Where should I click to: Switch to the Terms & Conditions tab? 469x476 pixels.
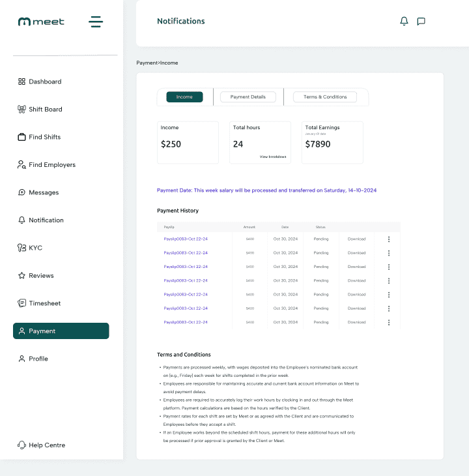pos(325,97)
